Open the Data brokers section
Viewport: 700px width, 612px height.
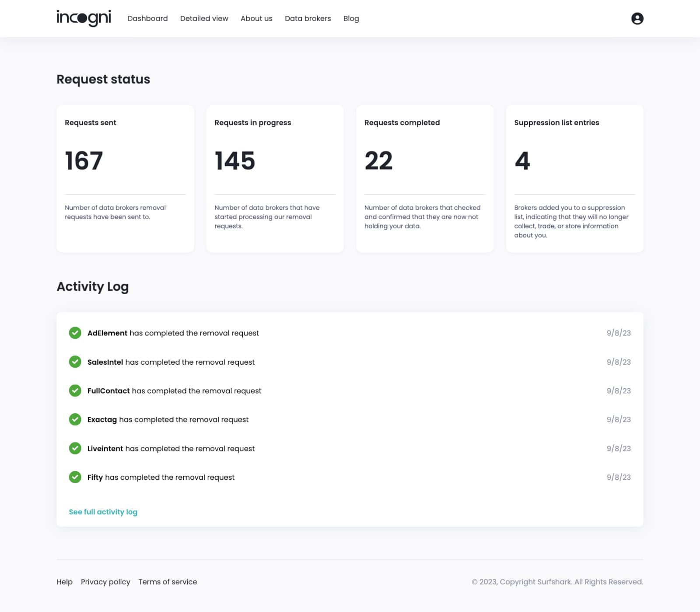coord(308,18)
